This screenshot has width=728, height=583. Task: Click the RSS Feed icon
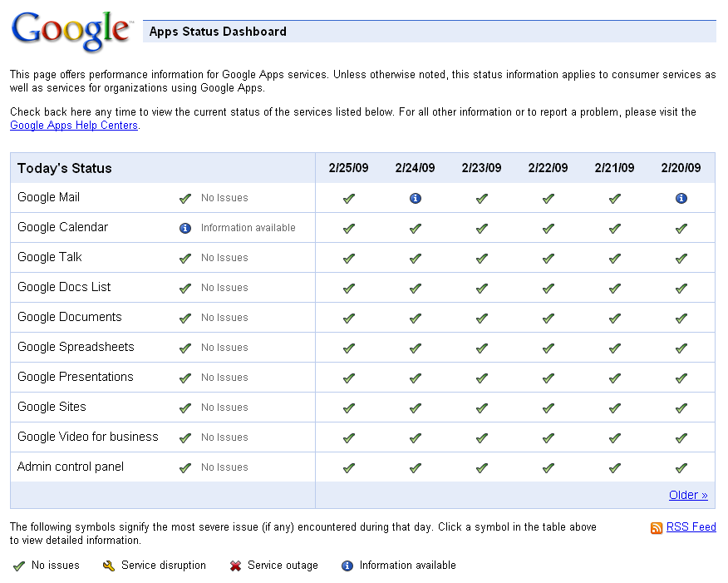point(658,527)
